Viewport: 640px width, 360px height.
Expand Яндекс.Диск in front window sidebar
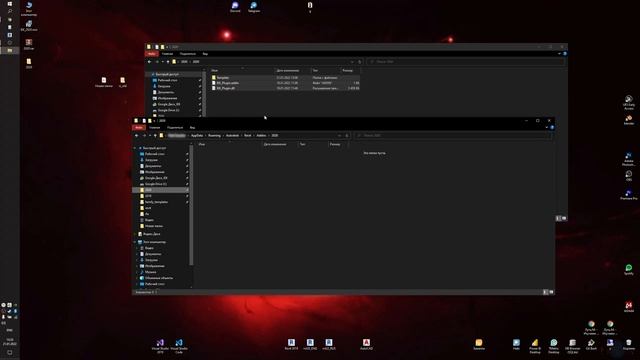tap(135, 234)
